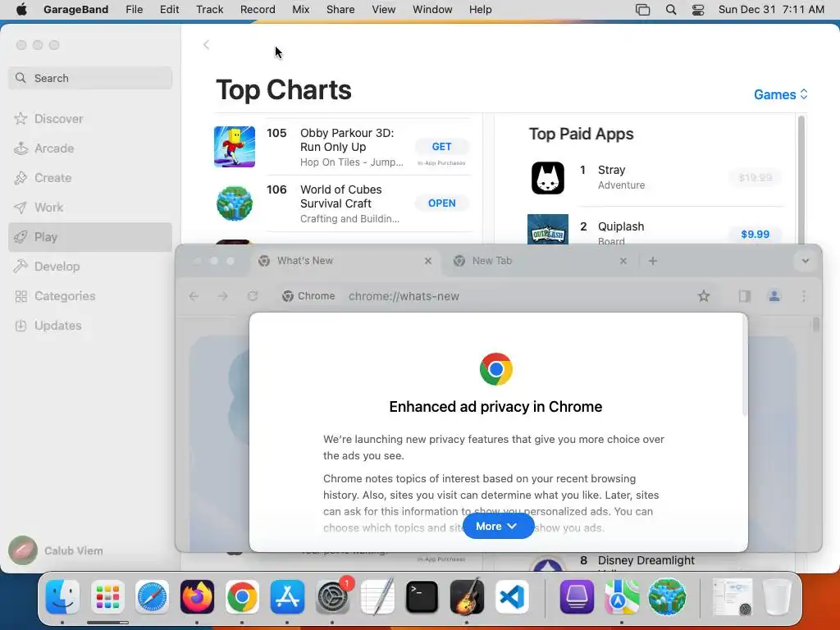840x630 pixels.
Task: Launch Firefox from Dock
Action: 197,597
